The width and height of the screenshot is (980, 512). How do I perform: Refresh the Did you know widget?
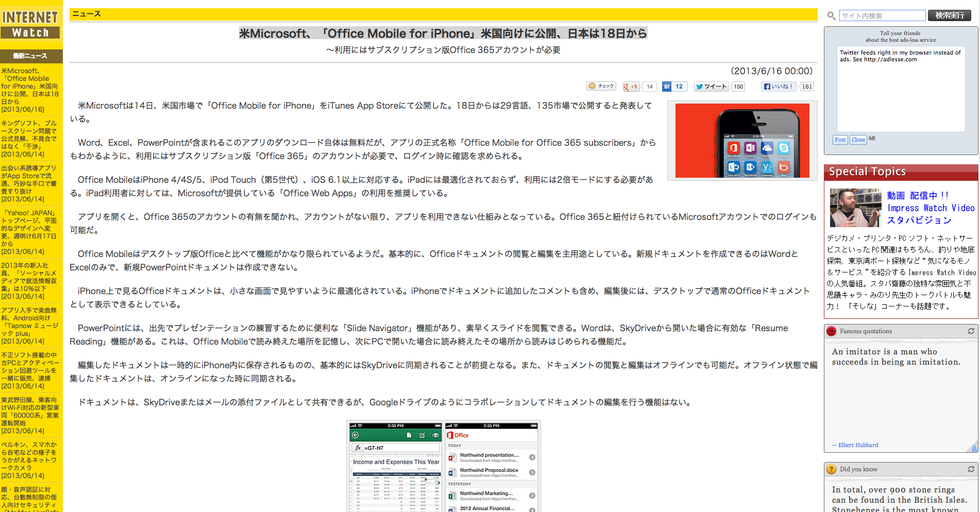972,469
